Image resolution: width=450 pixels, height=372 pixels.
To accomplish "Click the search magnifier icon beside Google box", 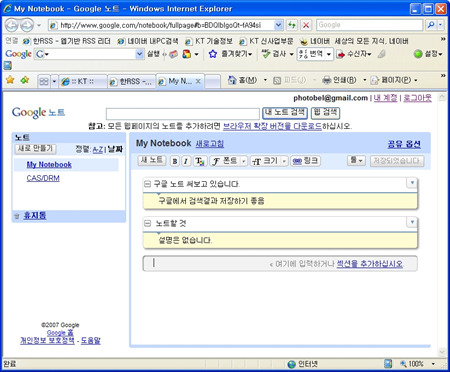I will coord(431,25).
